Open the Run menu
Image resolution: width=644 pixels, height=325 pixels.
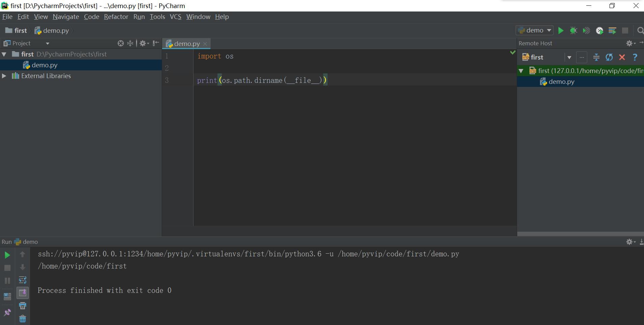(x=139, y=17)
